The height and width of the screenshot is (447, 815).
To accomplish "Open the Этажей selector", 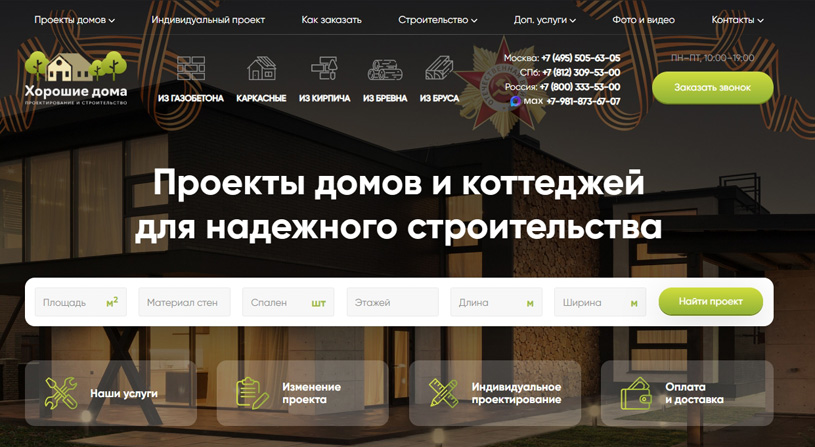I will pos(392,302).
